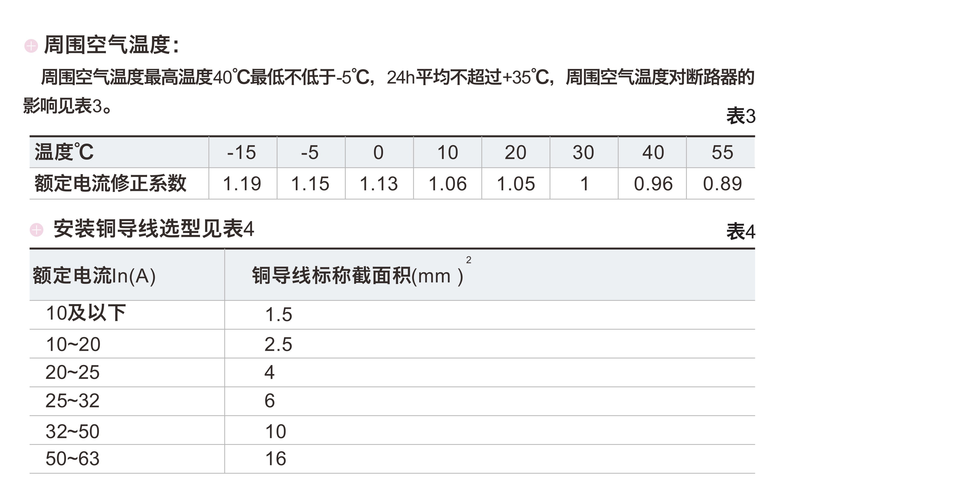Click the 0.96 correction factor cell

click(653, 184)
